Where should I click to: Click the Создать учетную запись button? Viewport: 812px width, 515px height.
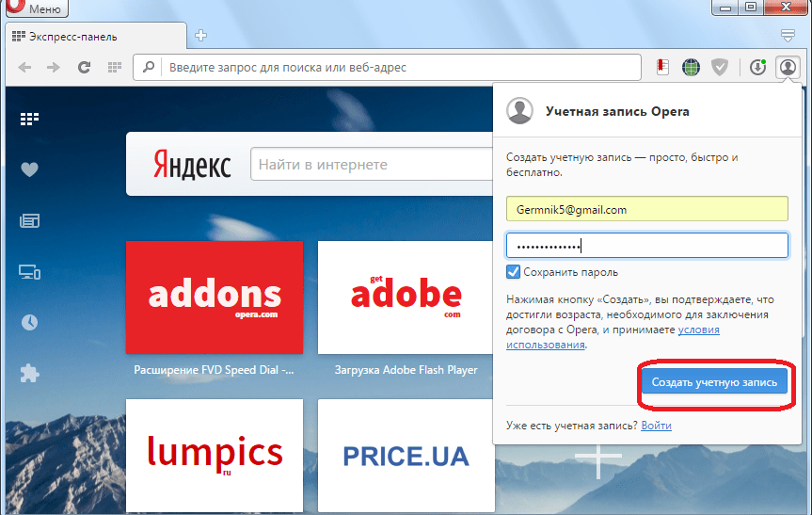point(714,382)
